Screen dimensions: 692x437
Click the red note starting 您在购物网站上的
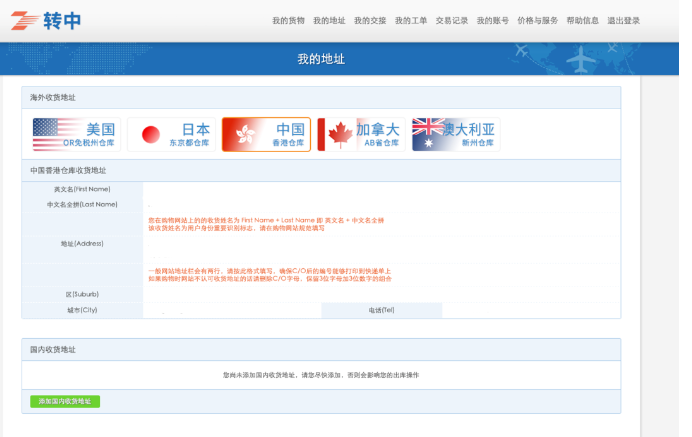[266, 224]
